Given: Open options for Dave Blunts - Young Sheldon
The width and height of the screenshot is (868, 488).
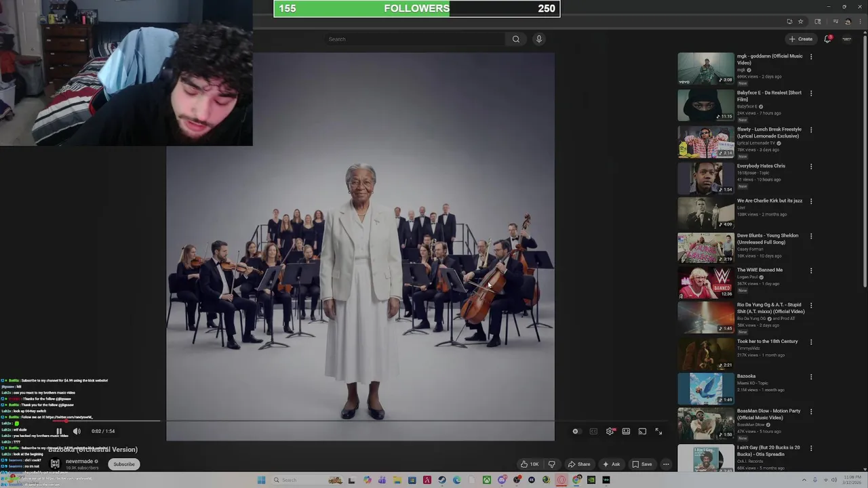Looking at the screenshot, I should pyautogui.click(x=811, y=237).
